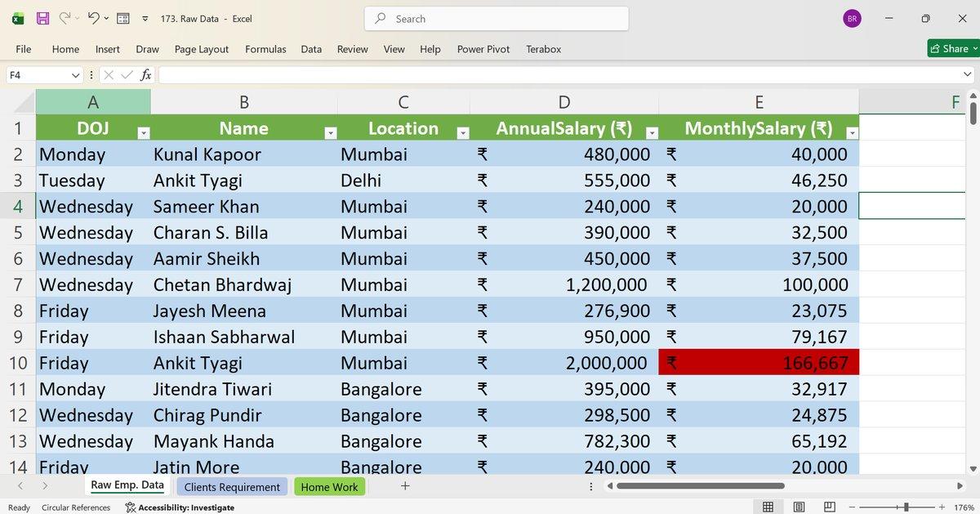
Task: Zoom in with the plus icon
Action: click(942, 507)
